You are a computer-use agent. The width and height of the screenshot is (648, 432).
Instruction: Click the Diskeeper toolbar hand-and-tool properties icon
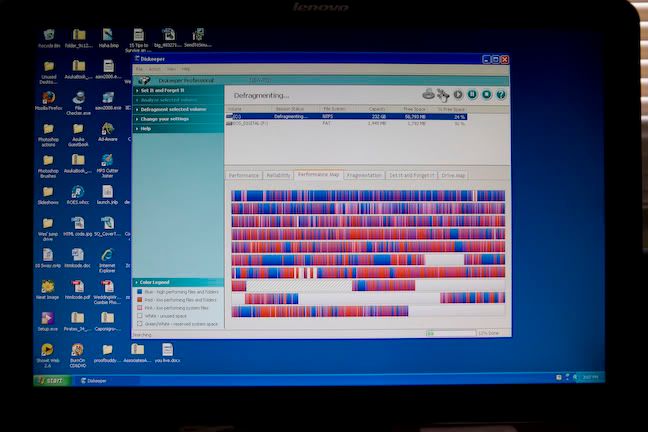click(443, 95)
